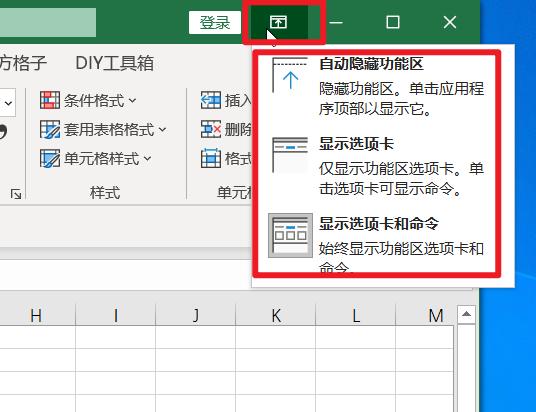The width and height of the screenshot is (536, 412).
Task: Close the Excel window
Action: point(450,23)
